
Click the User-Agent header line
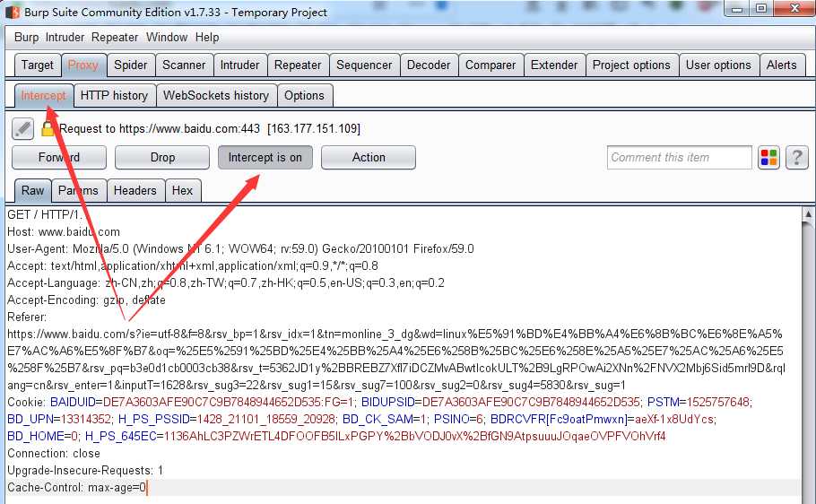coord(240,249)
